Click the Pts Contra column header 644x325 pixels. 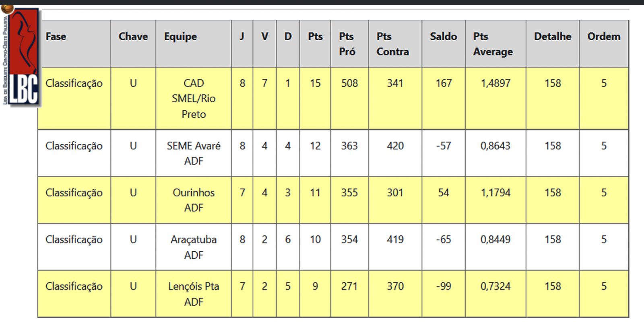(x=392, y=44)
